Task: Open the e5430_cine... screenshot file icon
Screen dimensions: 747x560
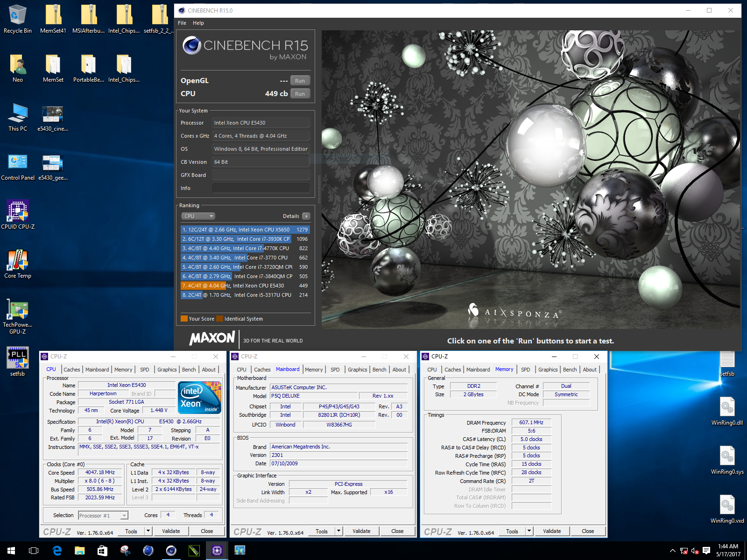Action: 53,117
